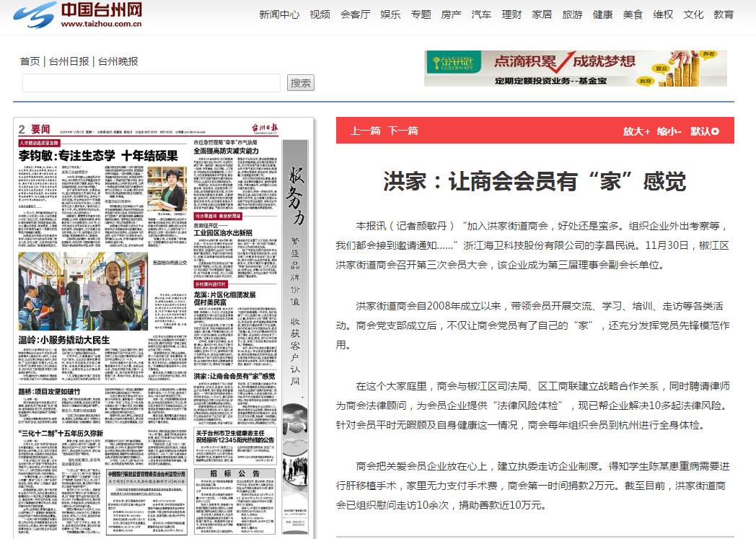Click the red tag 人才推动高质量发展
Screen dimensions: 756x539
pyautogui.click(x=39, y=143)
